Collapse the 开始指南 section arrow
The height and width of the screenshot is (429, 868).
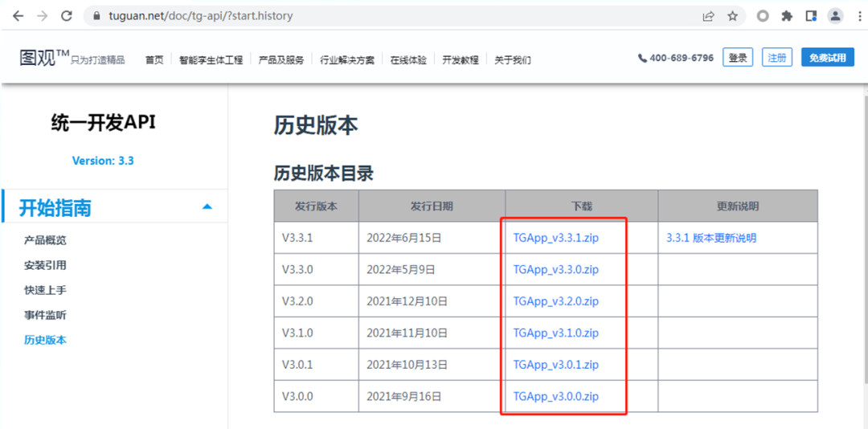pos(207,206)
